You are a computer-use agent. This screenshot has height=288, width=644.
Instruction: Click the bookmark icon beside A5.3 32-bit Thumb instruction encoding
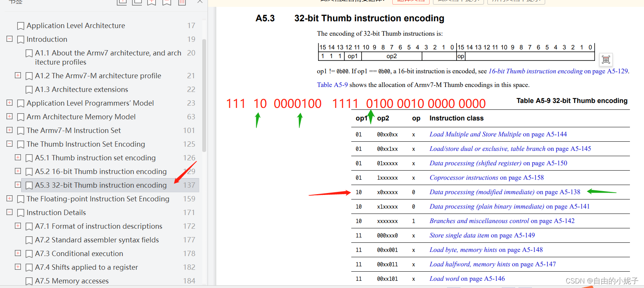[29, 185]
